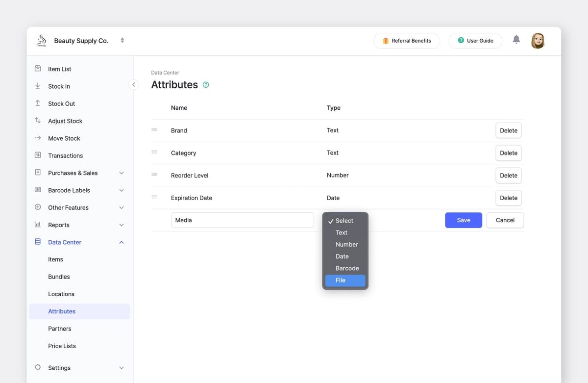Open Transactions via its sidebar icon
This screenshot has width=588, height=383.
coord(38,155)
